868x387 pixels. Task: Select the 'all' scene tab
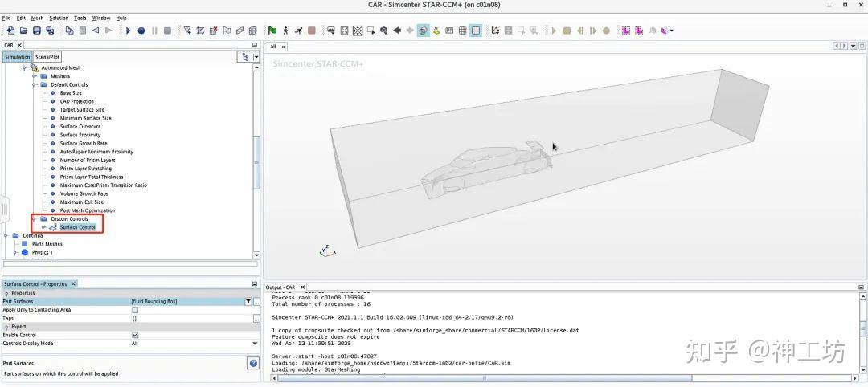[273, 47]
